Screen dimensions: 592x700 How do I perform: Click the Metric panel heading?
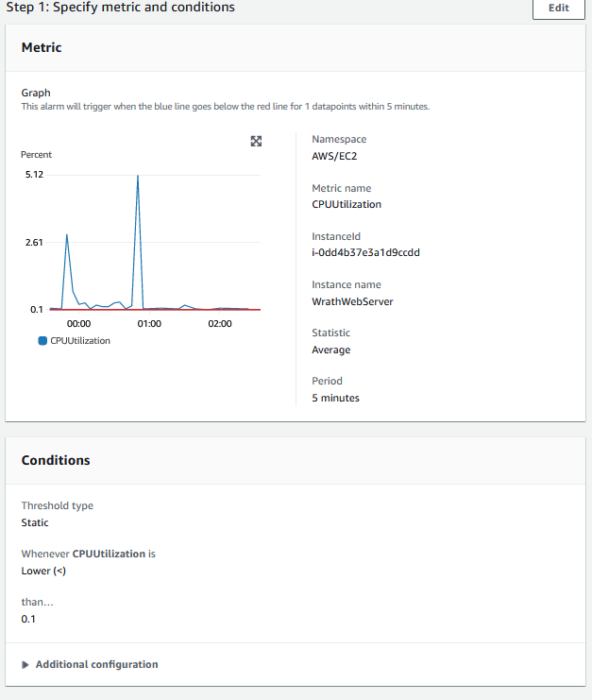[x=42, y=46]
